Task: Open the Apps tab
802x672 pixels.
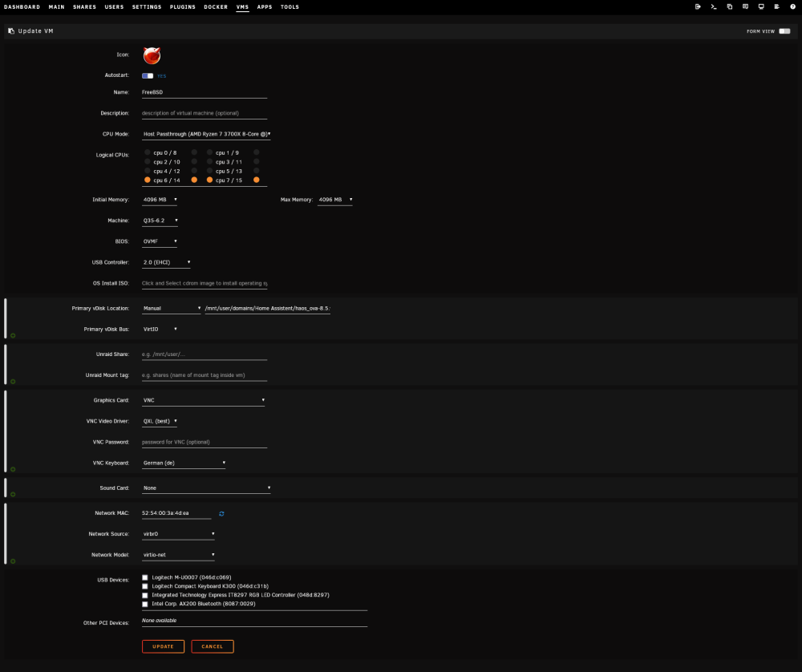Action: (x=265, y=7)
